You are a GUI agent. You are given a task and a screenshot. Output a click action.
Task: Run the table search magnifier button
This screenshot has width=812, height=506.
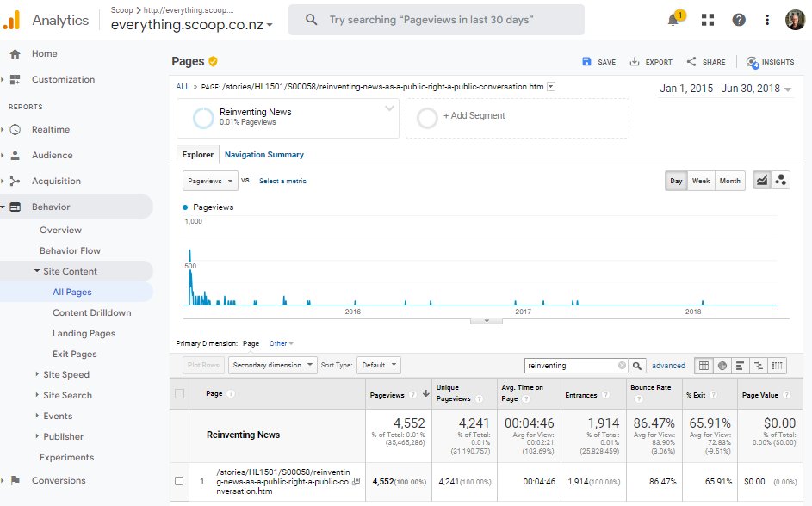(x=637, y=366)
